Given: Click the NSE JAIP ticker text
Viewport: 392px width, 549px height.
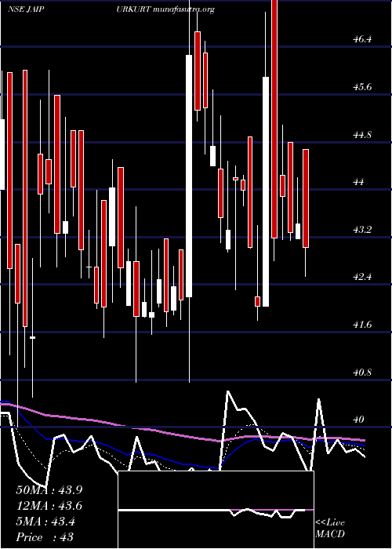Looking at the screenshot, I should (26, 9).
